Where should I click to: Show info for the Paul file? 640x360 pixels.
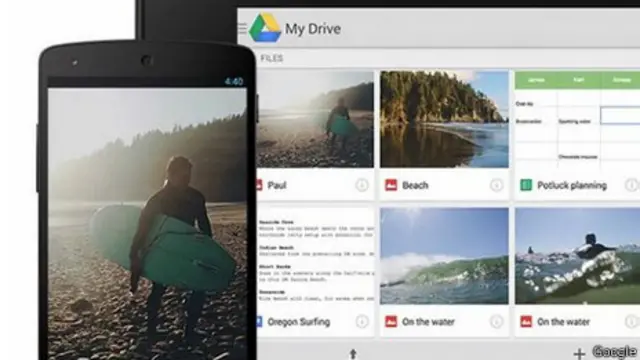coord(362,185)
